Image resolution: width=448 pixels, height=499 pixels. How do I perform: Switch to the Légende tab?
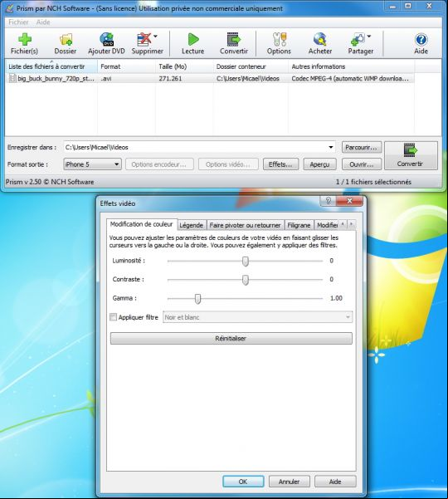[x=191, y=225]
